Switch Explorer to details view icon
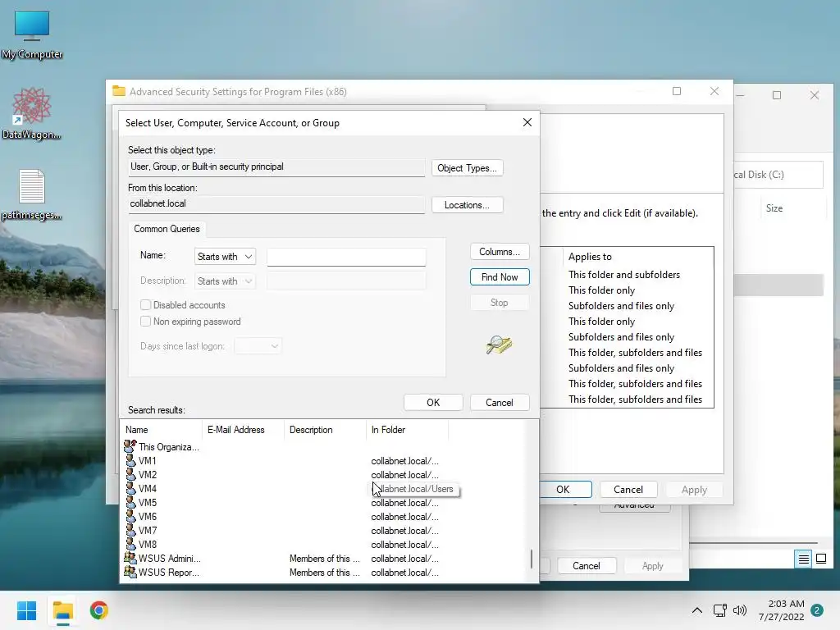 click(804, 559)
